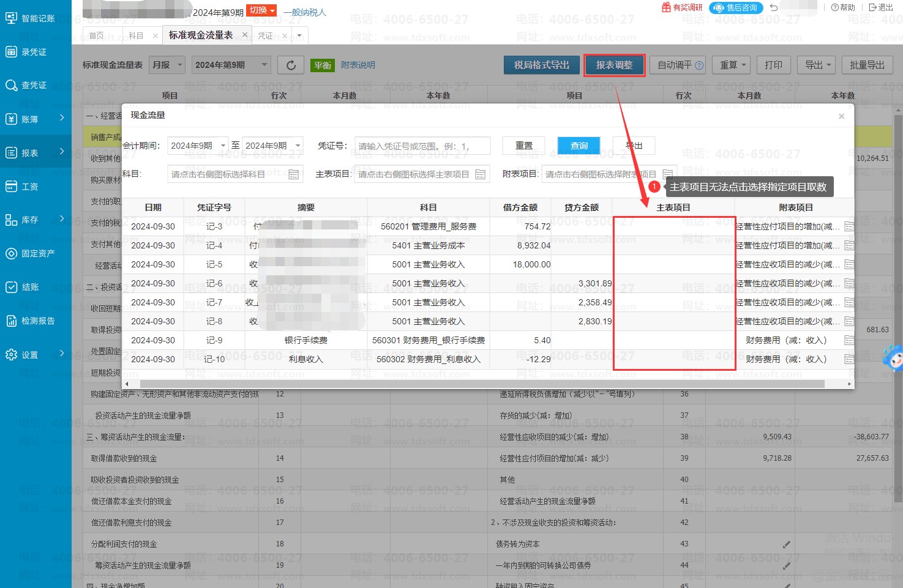
Task: Click the blue 查询 button
Action: (579, 146)
